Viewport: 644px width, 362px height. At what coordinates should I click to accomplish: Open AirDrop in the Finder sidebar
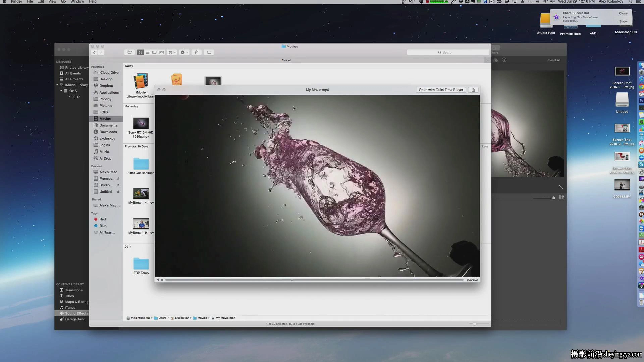click(106, 158)
